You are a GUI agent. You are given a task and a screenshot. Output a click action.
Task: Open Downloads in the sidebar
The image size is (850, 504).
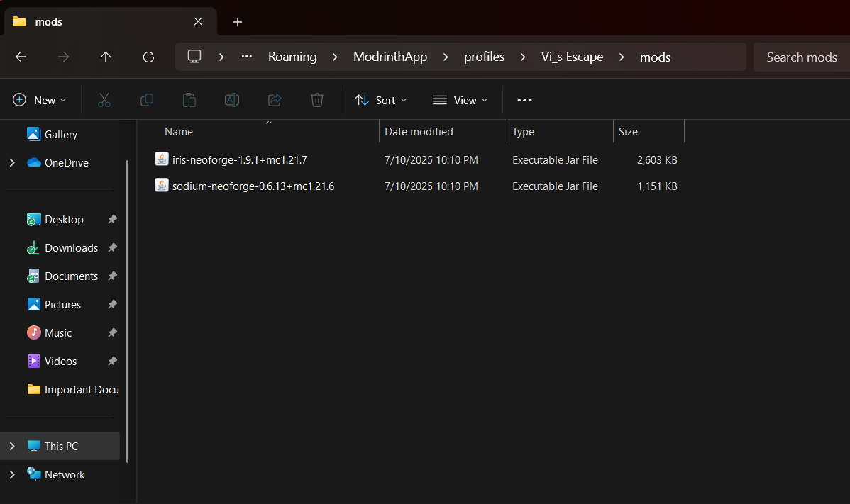click(x=71, y=247)
